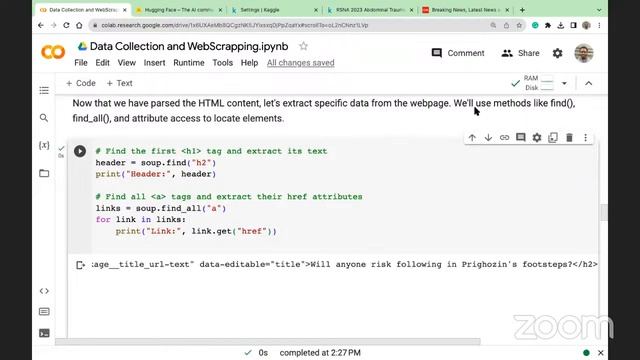Click the Share button
Image resolution: width=640 pixels, height=360 pixels.
[x=520, y=53]
